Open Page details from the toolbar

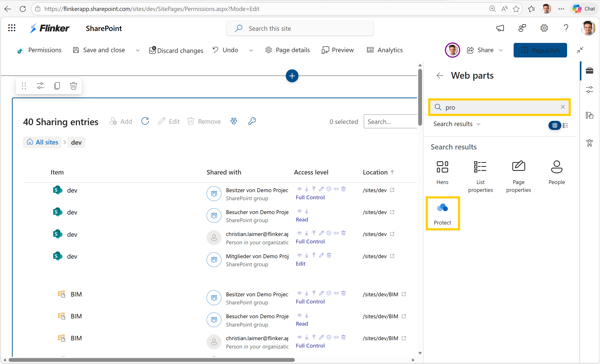click(287, 50)
